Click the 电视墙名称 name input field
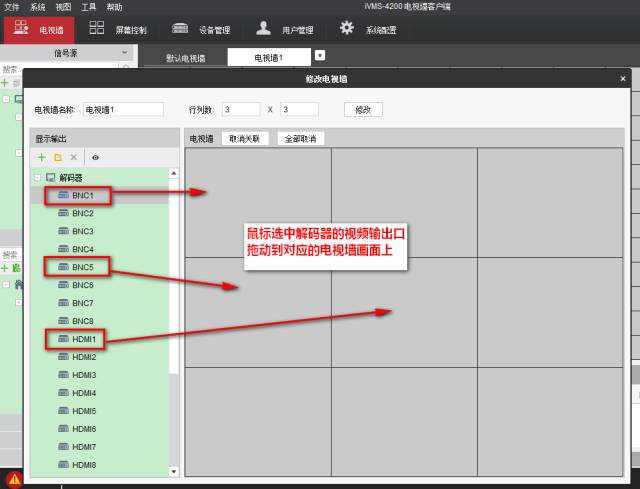The image size is (640, 489). [x=123, y=109]
